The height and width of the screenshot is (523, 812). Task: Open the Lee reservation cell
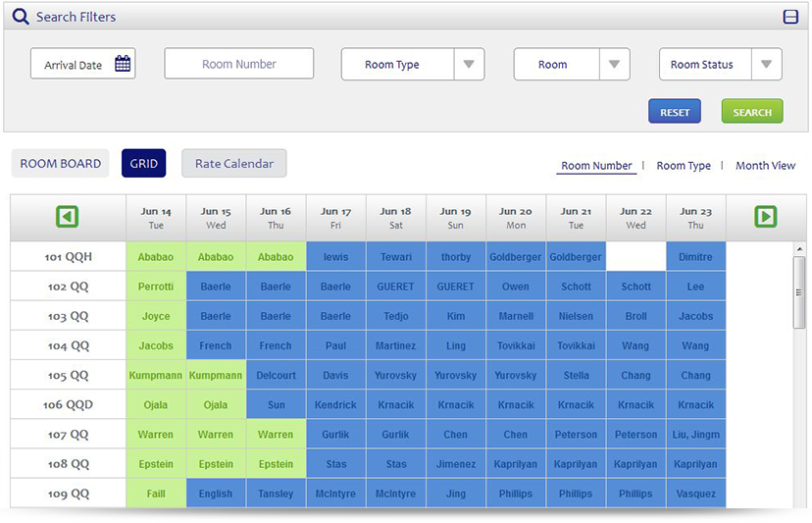pos(695,287)
